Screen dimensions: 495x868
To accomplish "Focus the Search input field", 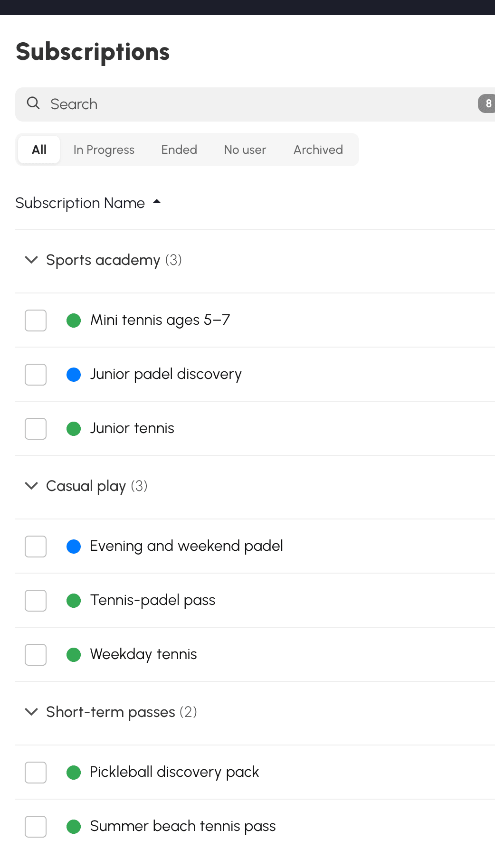I will coord(255,104).
